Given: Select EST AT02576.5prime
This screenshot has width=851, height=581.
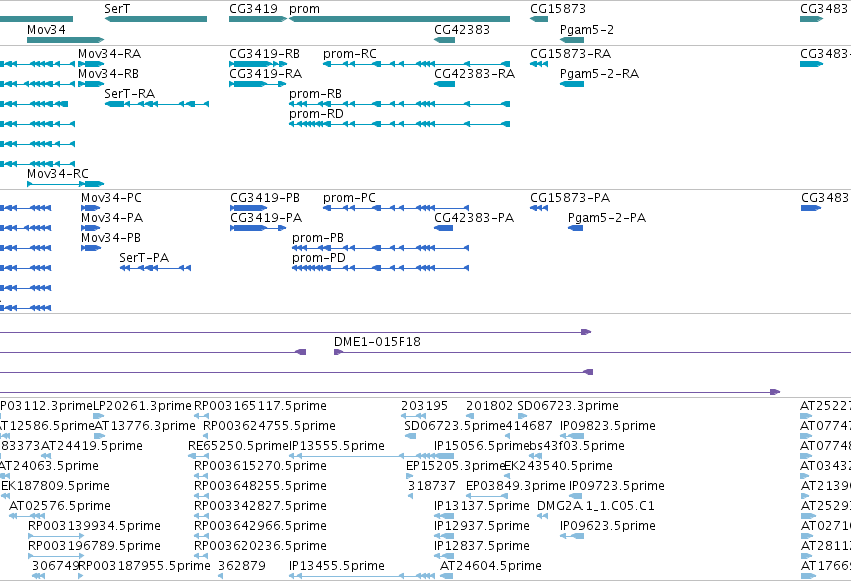Looking at the screenshot, I should 27,516.
